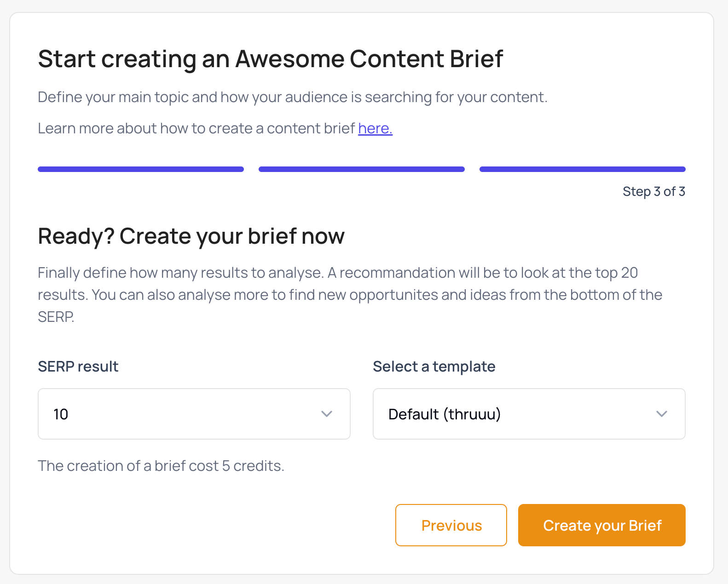The height and width of the screenshot is (584, 728).
Task: Select the value 10 in SERP result
Action: click(61, 414)
